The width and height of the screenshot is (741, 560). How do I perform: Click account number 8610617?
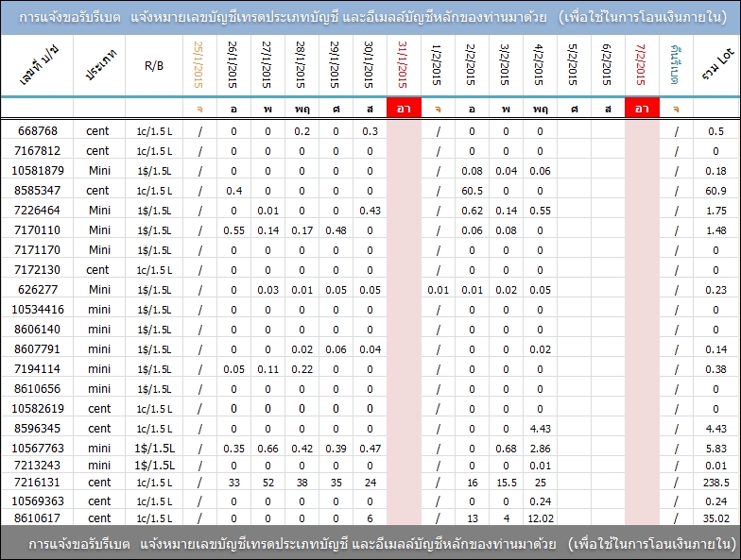[x=38, y=518]
